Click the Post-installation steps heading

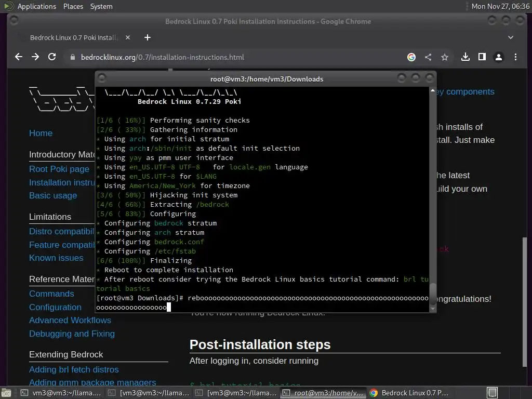click(260, 344)
